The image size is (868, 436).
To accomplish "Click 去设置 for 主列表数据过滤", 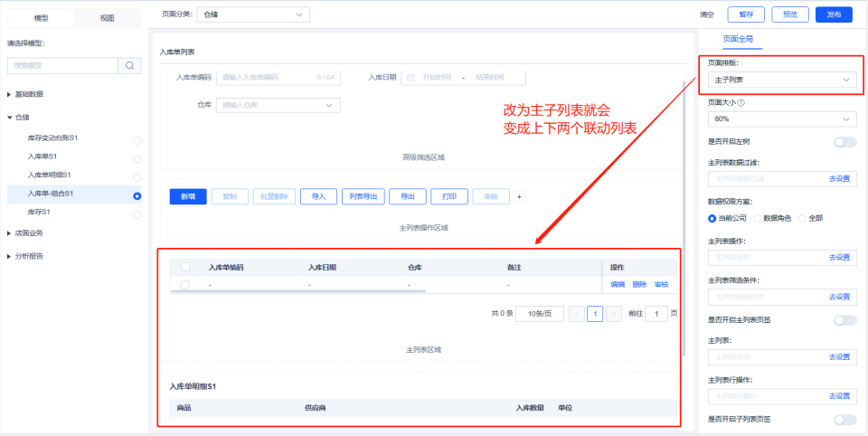I will coord(839,179).
